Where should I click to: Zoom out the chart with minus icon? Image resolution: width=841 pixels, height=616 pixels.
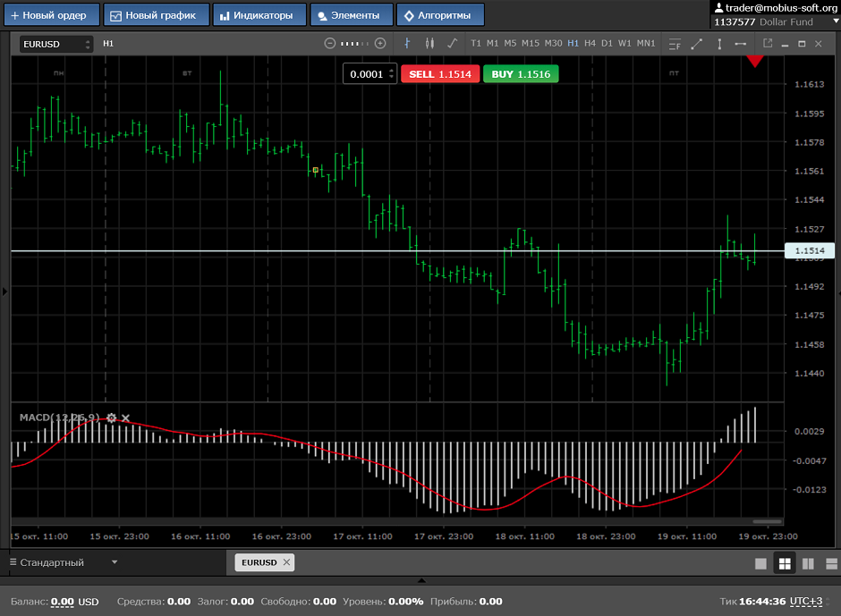330,44
